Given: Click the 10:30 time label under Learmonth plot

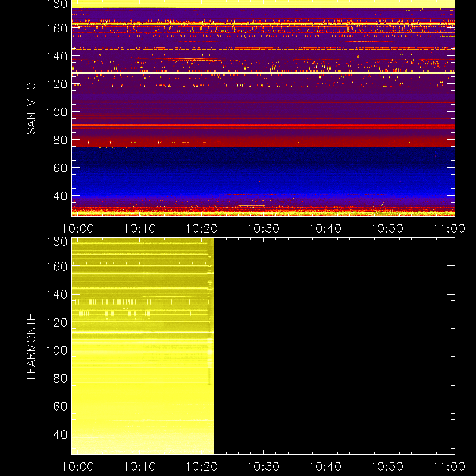Looking at the screenshot, I should pos(264,466).
